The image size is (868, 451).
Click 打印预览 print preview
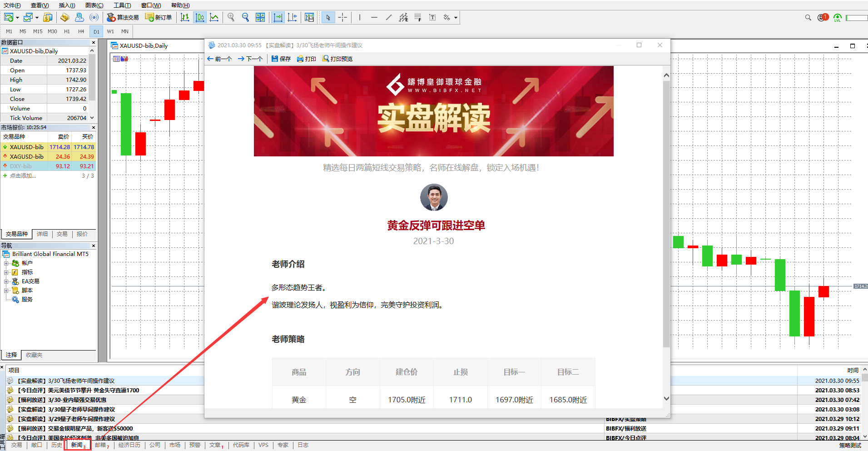(337, 59)
